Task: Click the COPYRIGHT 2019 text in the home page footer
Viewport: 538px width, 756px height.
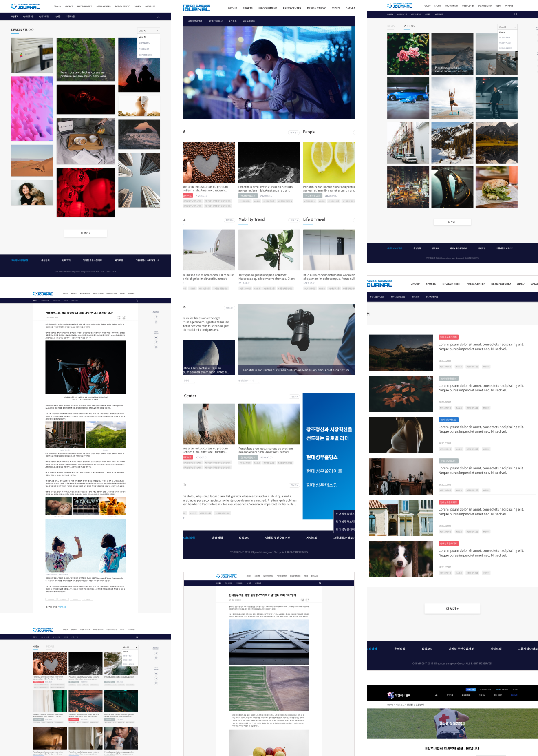Action: click(269, 553)
